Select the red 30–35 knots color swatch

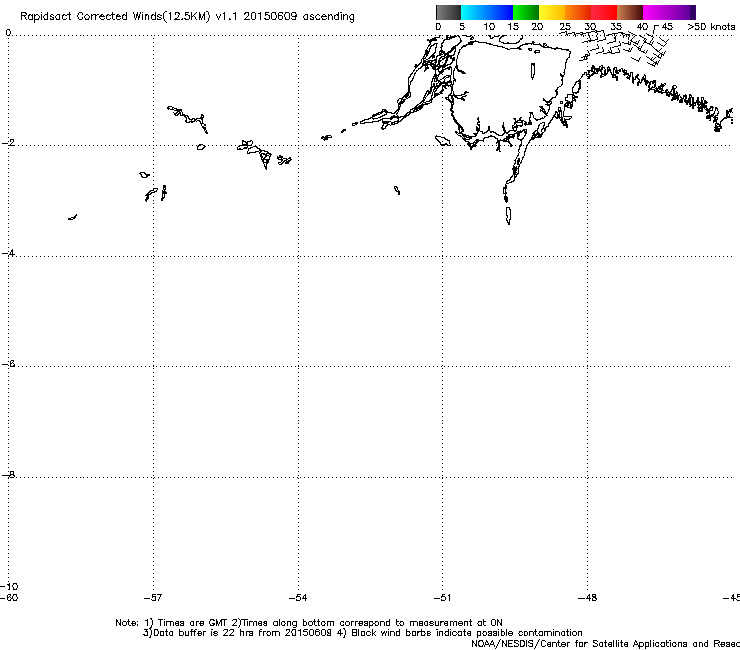(604, 12)
